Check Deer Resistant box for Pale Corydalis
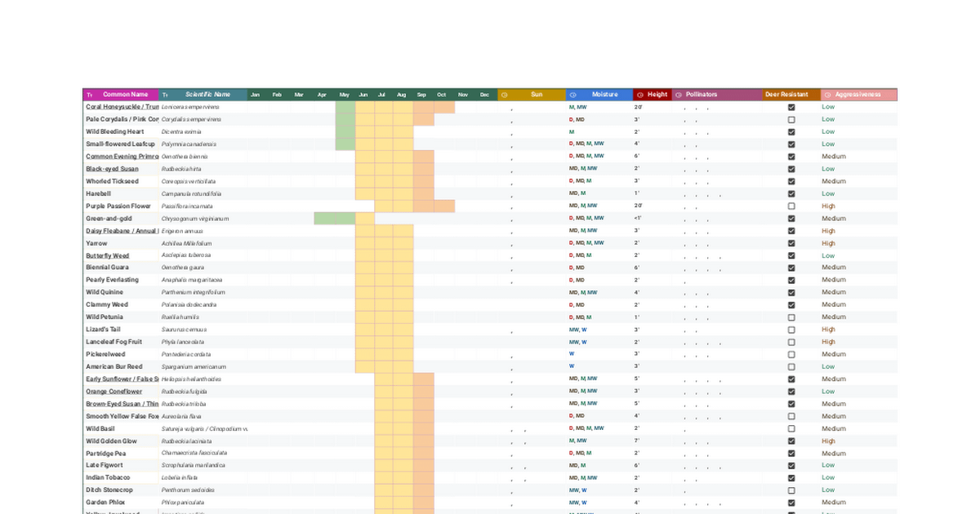980x514 pixels. click(x=791, y=119)
